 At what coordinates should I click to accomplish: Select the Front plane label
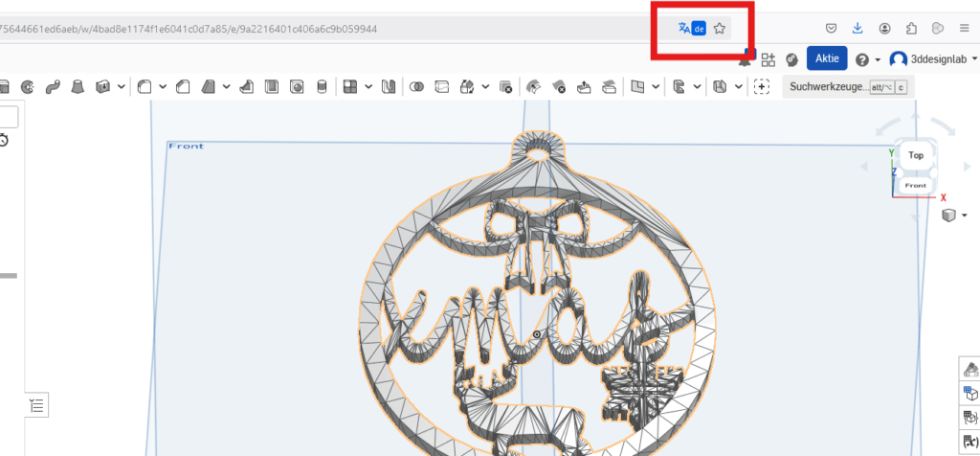click(187, 146)
